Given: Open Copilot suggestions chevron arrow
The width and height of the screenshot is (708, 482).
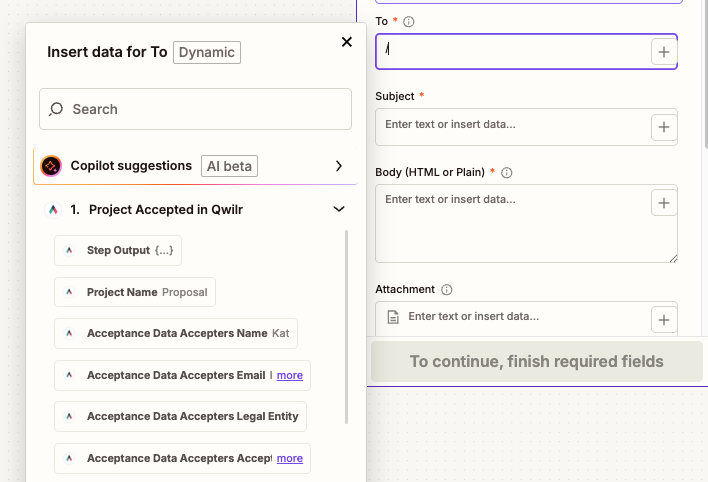Looking at the screenshot, I should [339, 166].
